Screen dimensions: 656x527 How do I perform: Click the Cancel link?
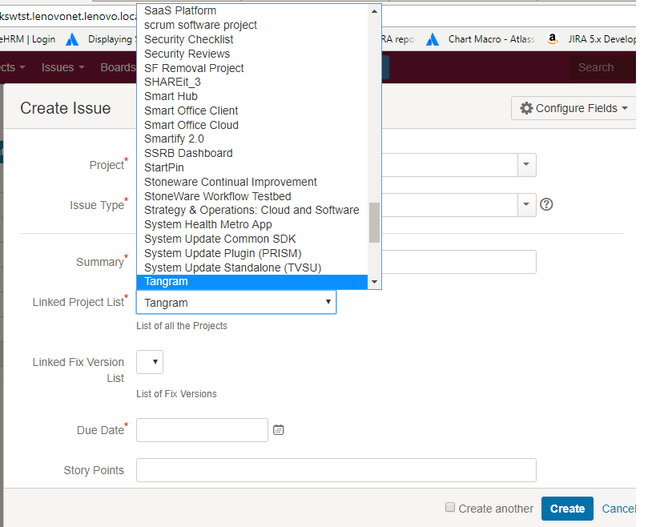[x=619, y=509]
